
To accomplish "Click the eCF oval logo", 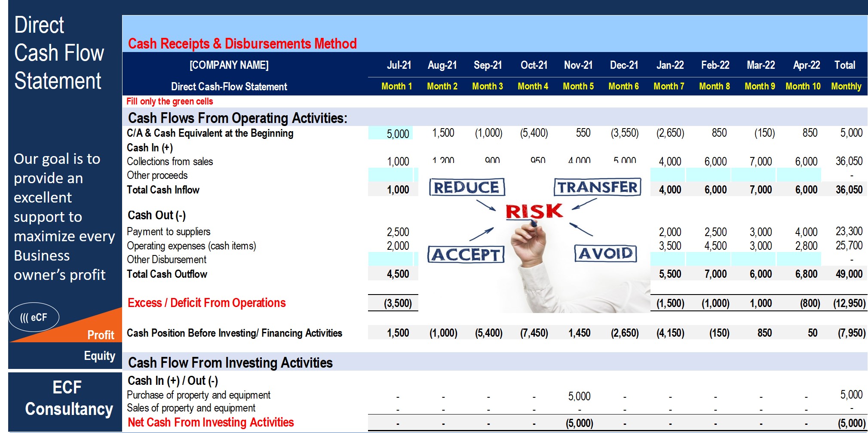I will point(34,317).
